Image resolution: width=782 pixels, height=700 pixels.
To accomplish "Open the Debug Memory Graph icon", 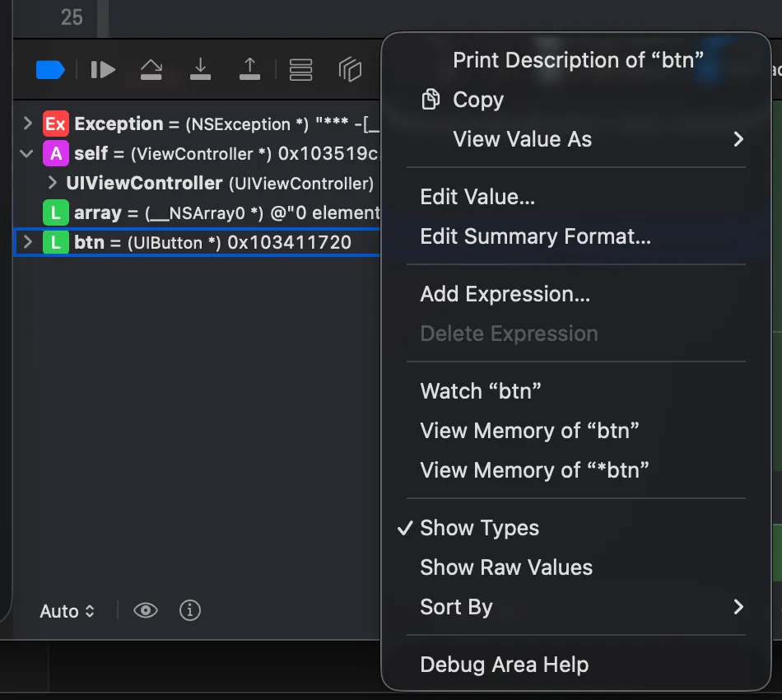I will tap(350, 70).
